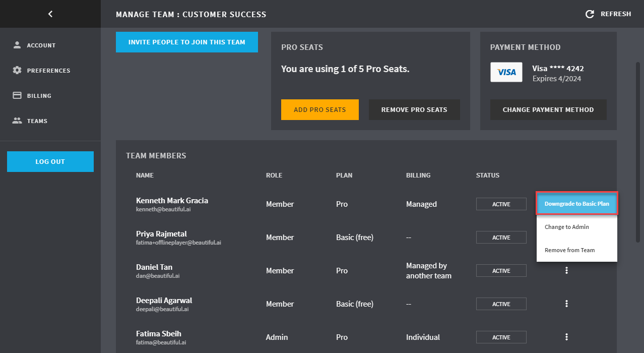Click 'You are using 1 of 5 Pro Seats'
Viewport: 644px width, 353px height.
coord(345,69)
